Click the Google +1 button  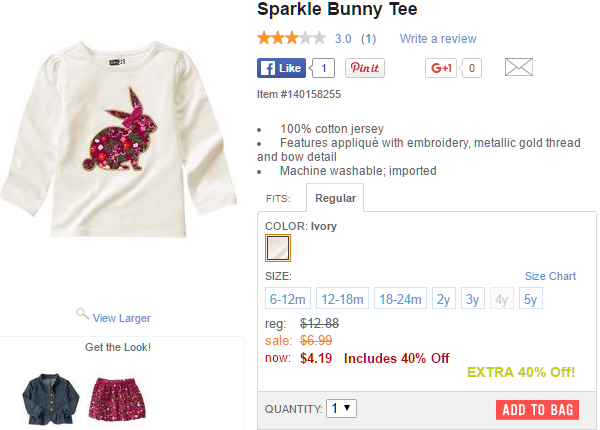pos(441,68)
